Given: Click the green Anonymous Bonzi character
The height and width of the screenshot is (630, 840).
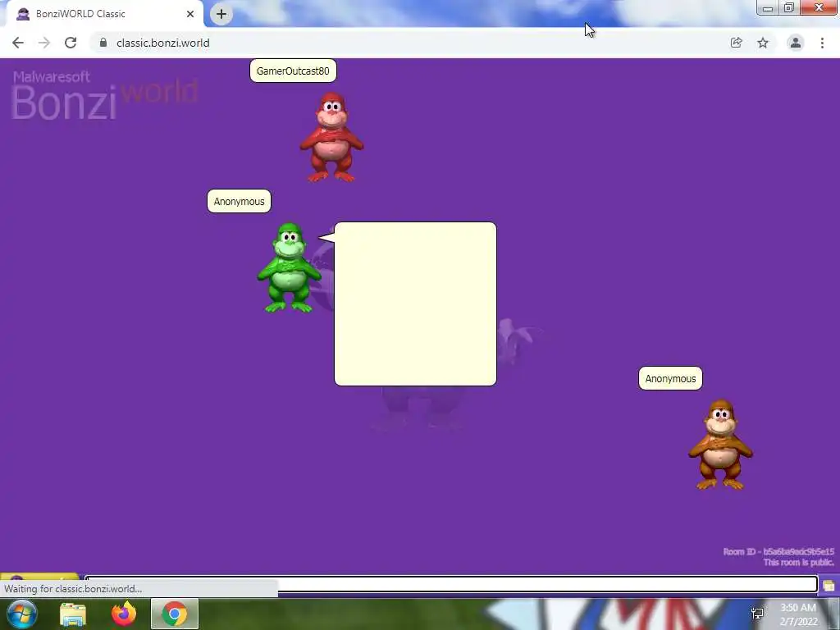Looking at the screenshot, I should 290,268.
